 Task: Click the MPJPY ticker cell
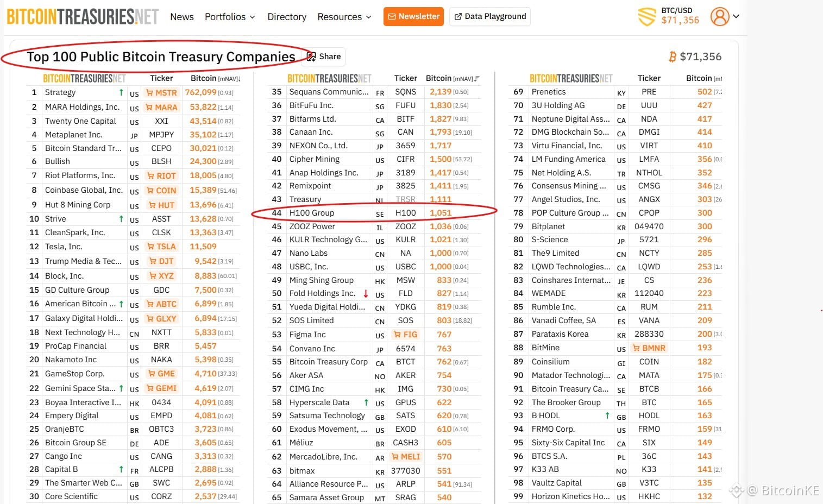pos(161,135)
